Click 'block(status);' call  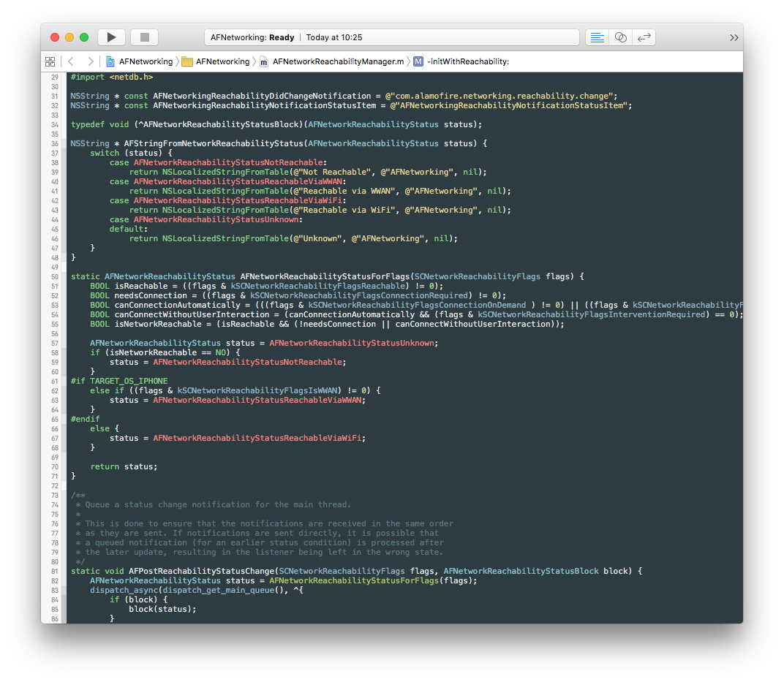162,609
